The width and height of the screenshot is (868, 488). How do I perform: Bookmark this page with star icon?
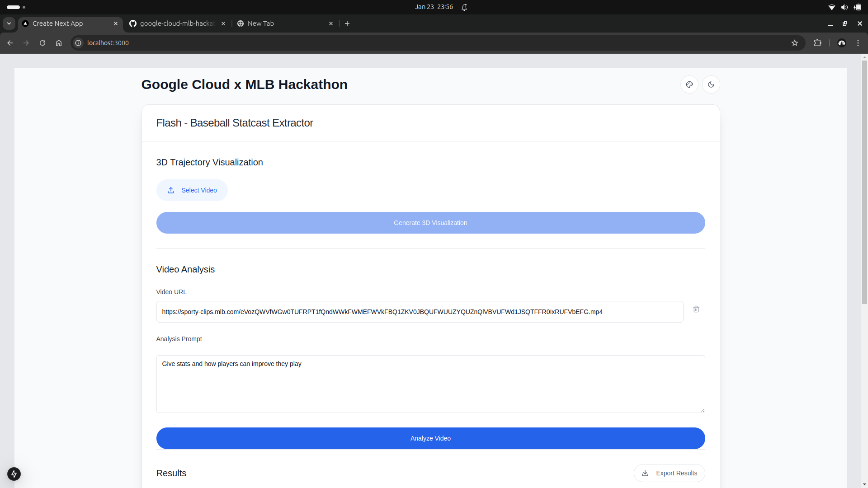(795, 43)
